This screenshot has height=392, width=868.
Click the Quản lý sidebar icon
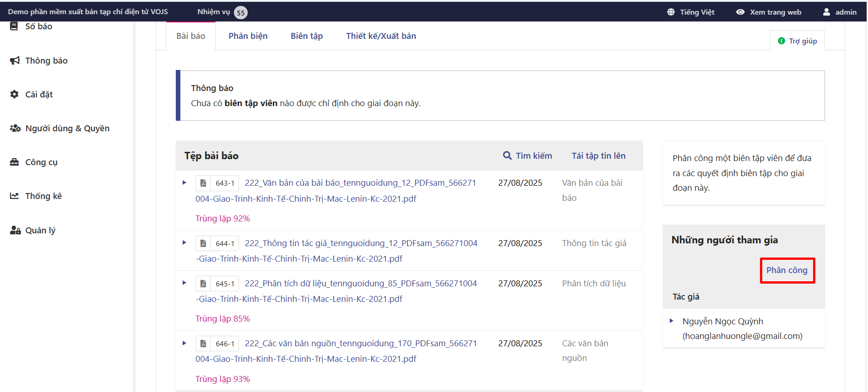point(15,230)
